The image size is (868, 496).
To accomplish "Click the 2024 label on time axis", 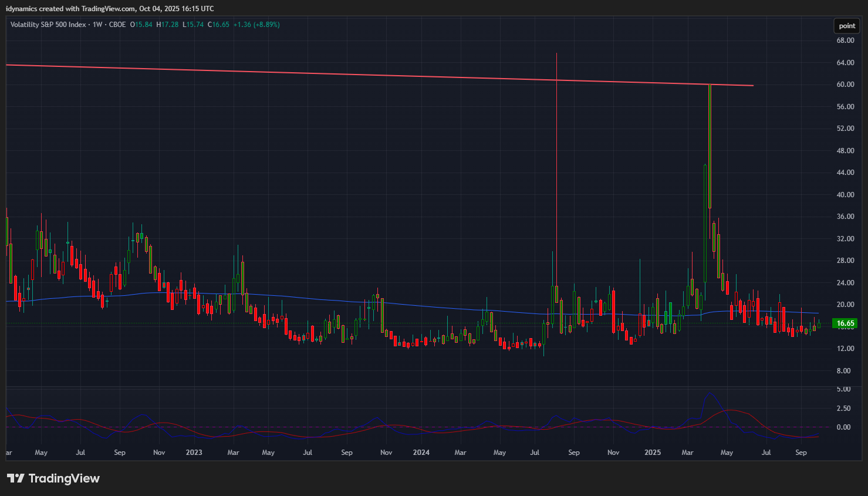I will coord(421,453).
